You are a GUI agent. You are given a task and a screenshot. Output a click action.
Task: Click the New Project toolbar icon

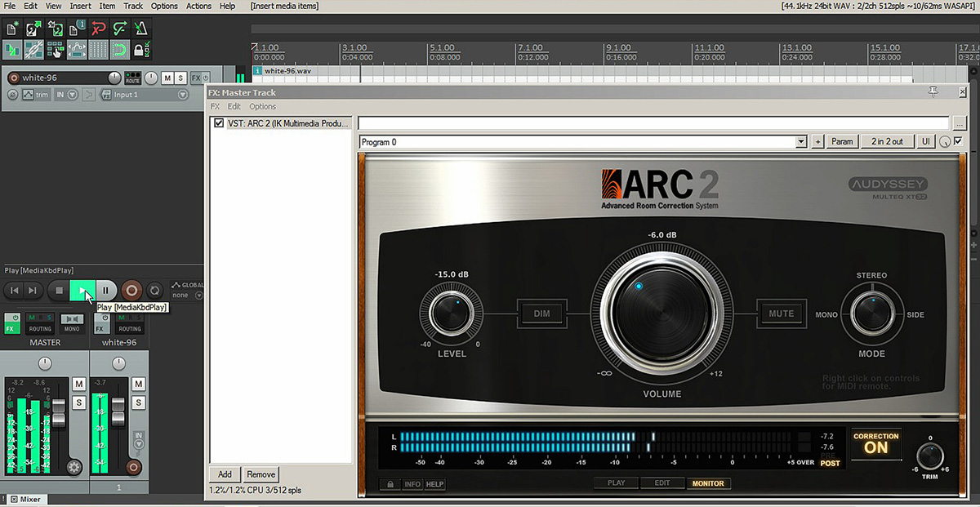(12, 29)
